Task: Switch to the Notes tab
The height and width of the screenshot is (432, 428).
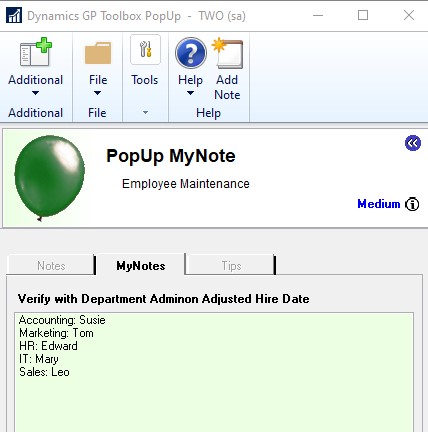Action: click(51, 265)
